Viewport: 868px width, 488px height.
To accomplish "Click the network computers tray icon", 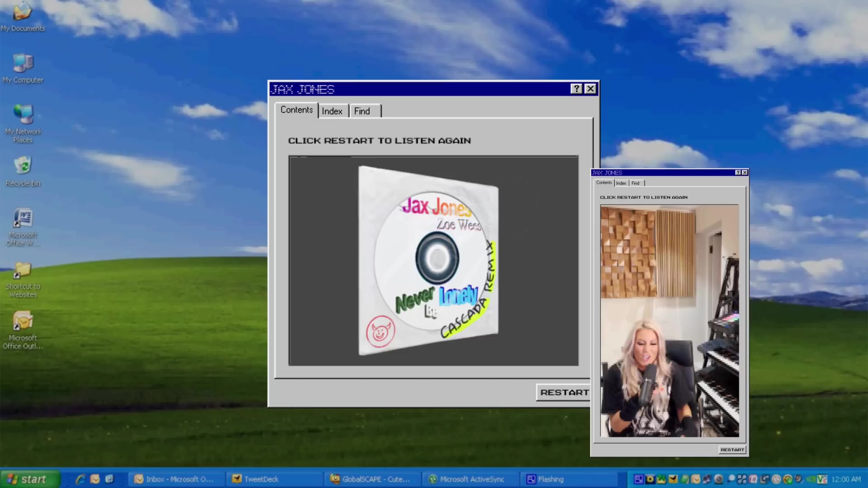I will click(x=707, y=479).
